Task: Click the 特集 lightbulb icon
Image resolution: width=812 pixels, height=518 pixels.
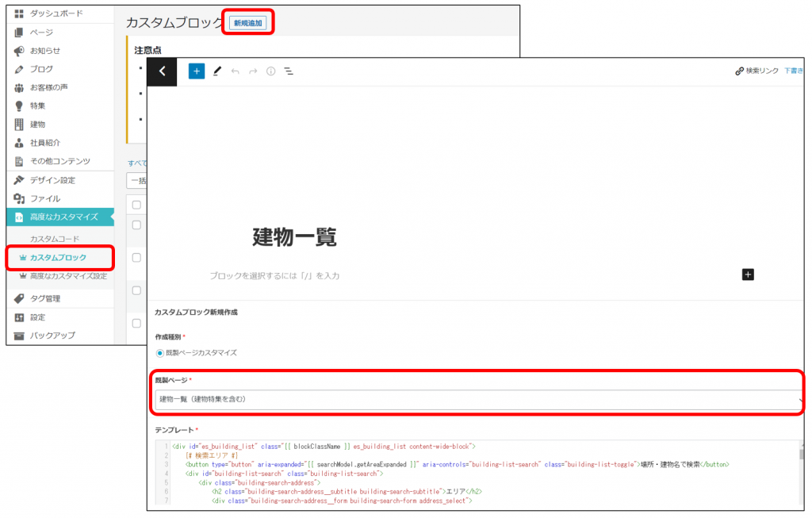Action: pos(19,106)
